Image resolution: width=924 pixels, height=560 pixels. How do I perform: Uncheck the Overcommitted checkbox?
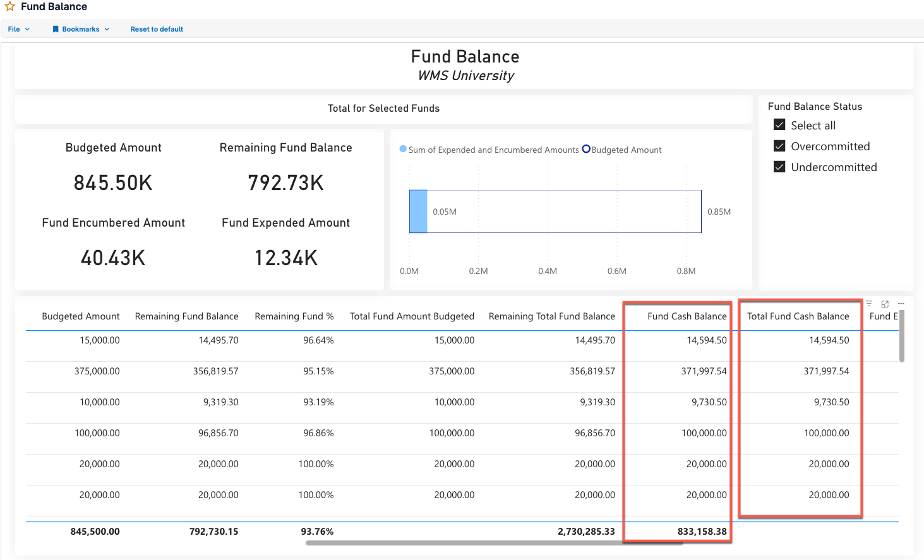779,146
